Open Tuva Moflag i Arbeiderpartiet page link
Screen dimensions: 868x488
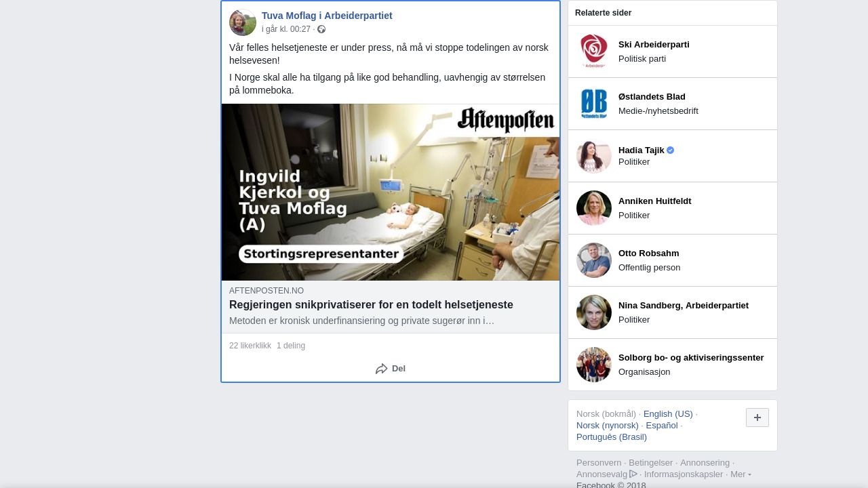327,16
